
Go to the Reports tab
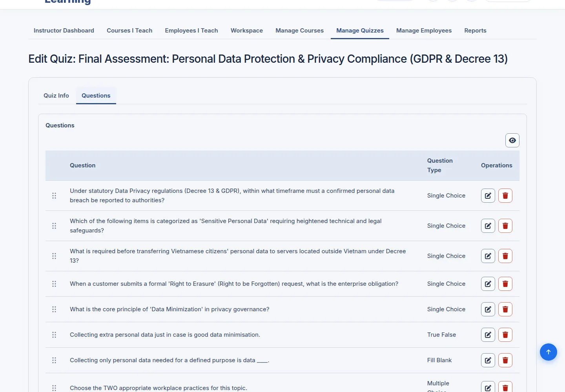click(x=475, y=31)
